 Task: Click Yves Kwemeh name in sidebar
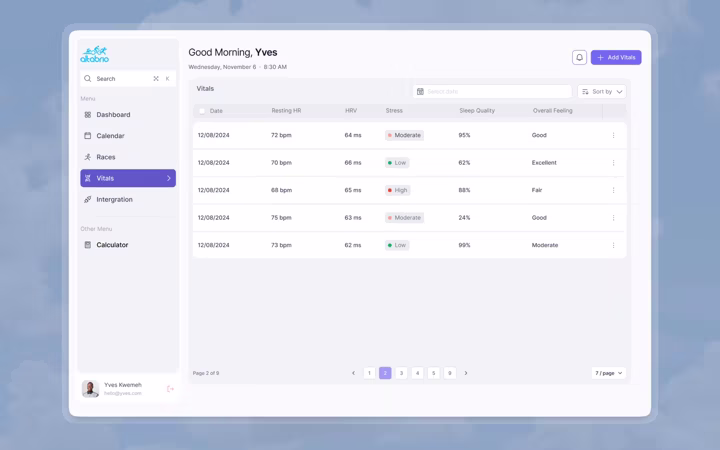(x=123, y=385)
